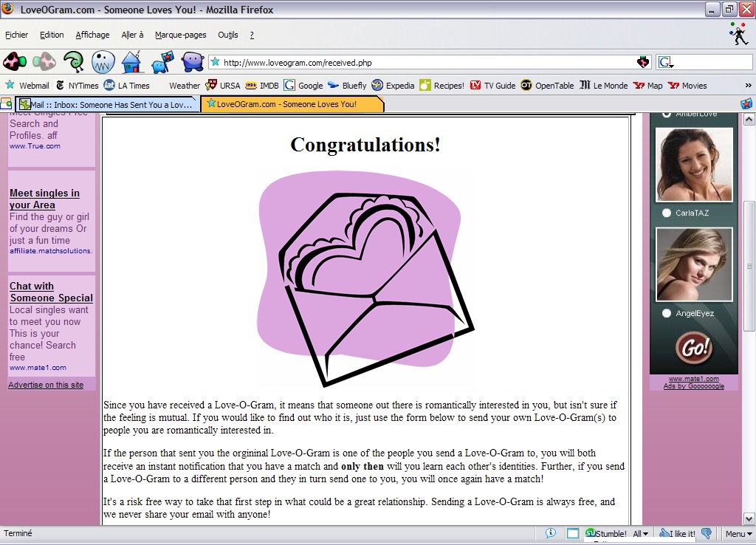The image size is (756, 545).
Task: Click the blue creature holding a star flag
Action: click(162, 62)
